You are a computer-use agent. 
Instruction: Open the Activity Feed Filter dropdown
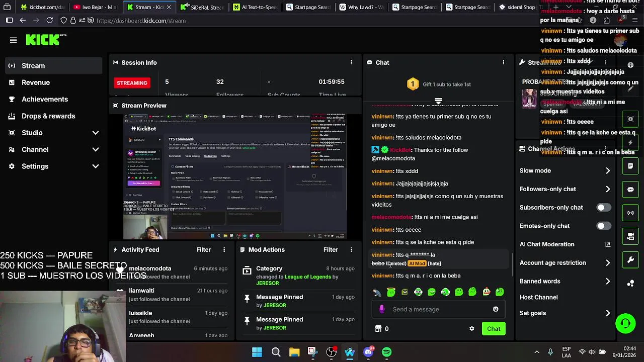[203, 250]
